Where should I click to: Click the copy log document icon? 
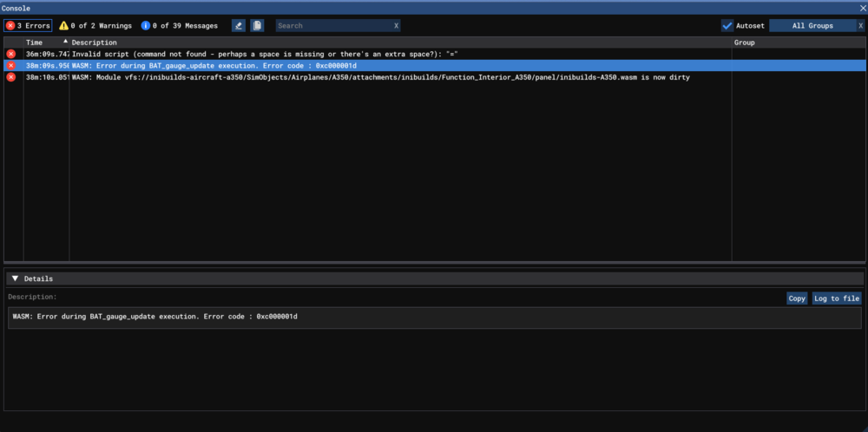257,26
